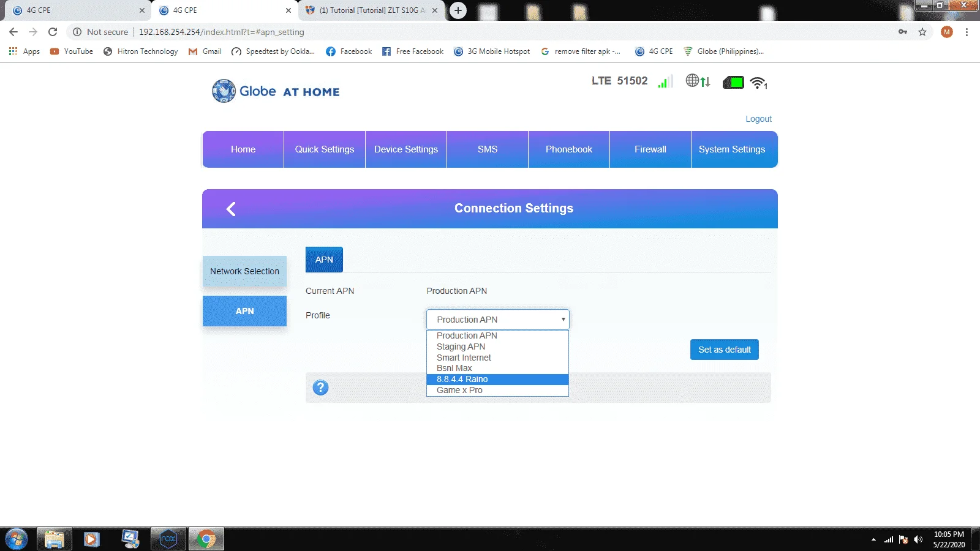This screenshot has width=980, height=551.
Task: Close the active 4G CPE browser tab
Action: pos(288,10)
